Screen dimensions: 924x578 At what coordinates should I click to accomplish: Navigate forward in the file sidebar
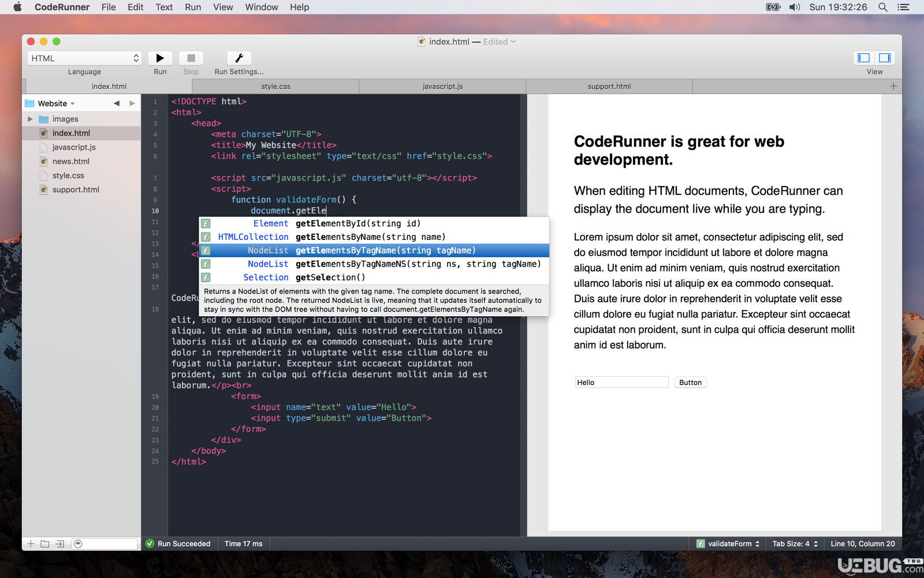click(x=132, y=103)
